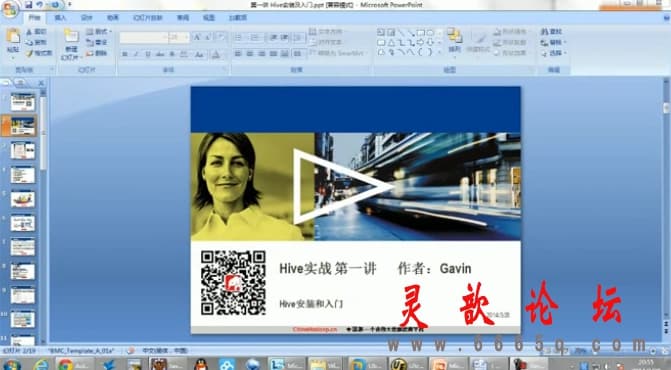Click the Delete slide button
The image size is (671, 370).
(x=97, y=53)
